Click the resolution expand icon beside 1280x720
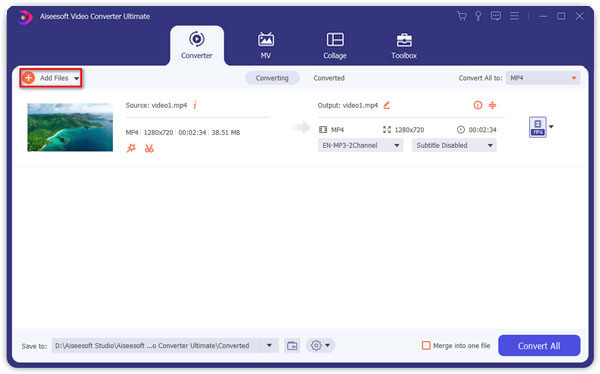The width and height of the screenshot is (600, 374). tap(387, 130)
